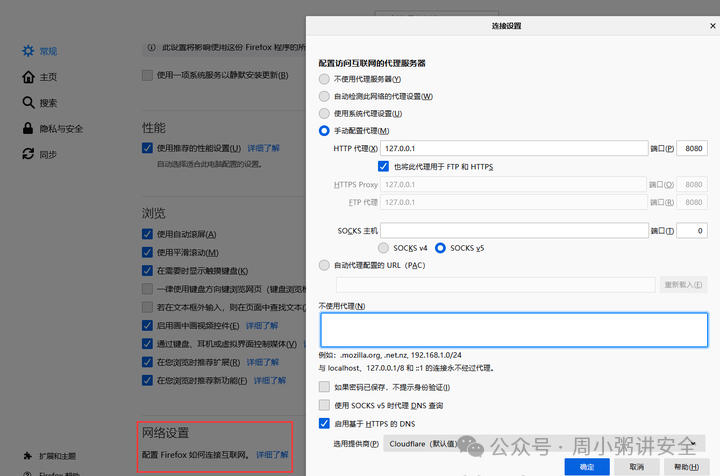This screenshot has height=476, width=720.
Task: Toggle 在您浏览时推荐扩展 checkbox
Action: (x=147, y=362)
